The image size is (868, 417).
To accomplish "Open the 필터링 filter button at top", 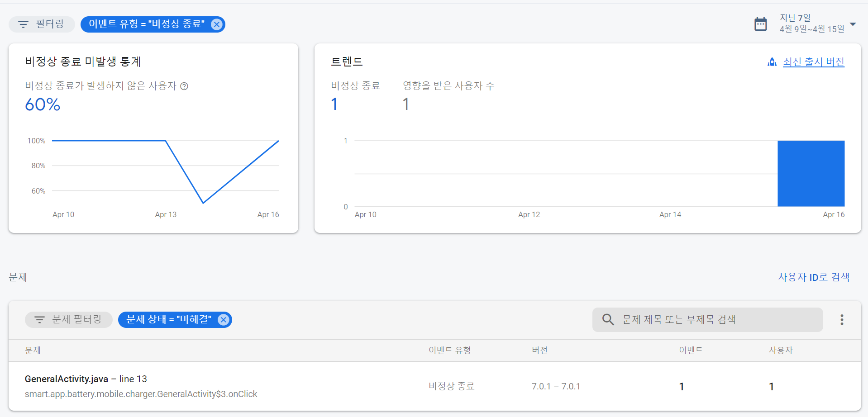I will coord(42,24).
